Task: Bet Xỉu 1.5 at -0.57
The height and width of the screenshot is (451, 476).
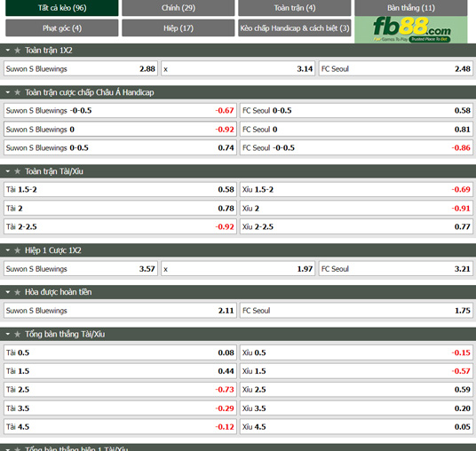Action: click(356, 371)
